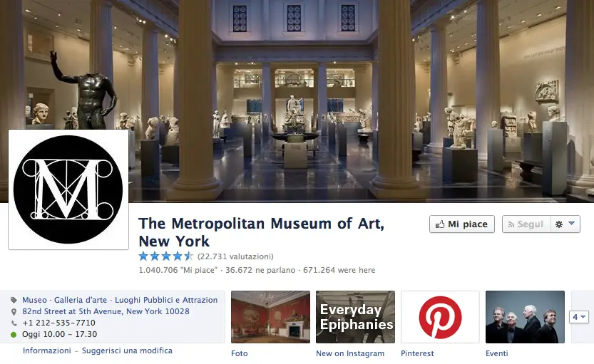The width and height of the screenshot is (594, 364).
Task: Click Suggerisci una modifica link
Action: click(127, 350)
